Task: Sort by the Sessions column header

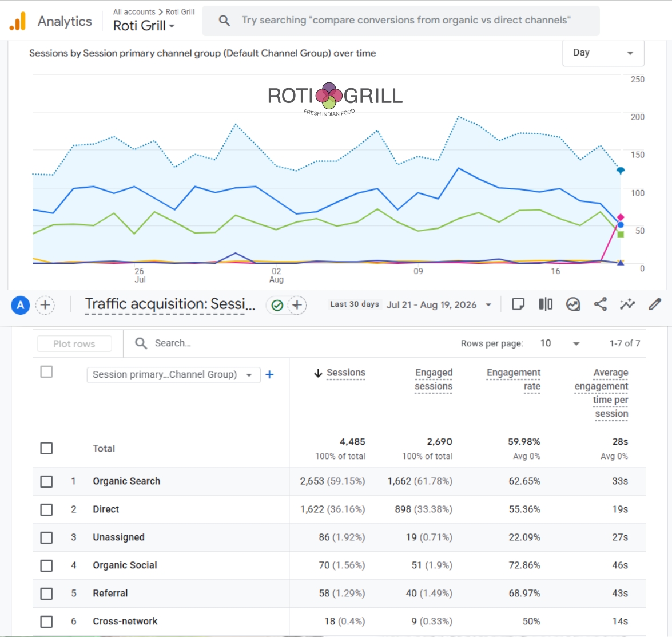Action: [x=345, y=373]
